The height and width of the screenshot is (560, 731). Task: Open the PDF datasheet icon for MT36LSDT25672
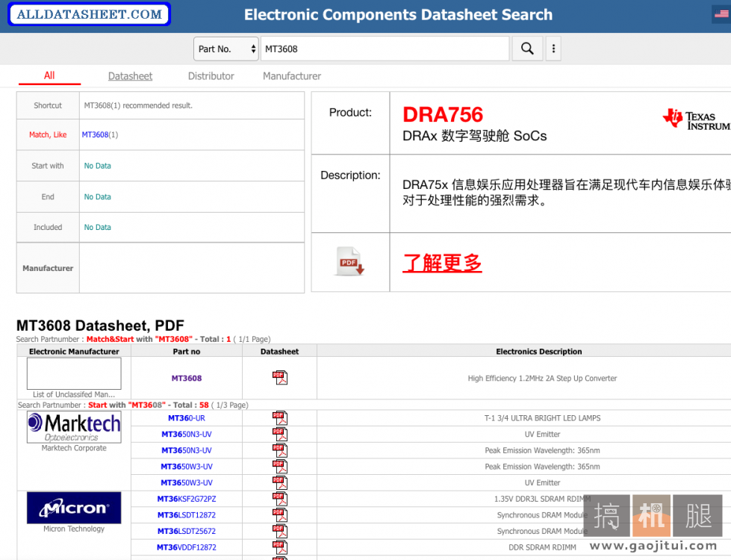[x=280, y=531]
